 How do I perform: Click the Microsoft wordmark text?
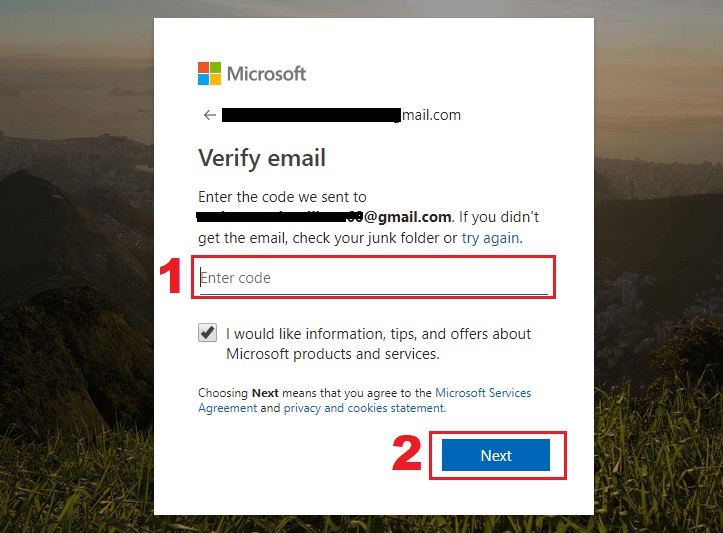click(x=266, y=73)
